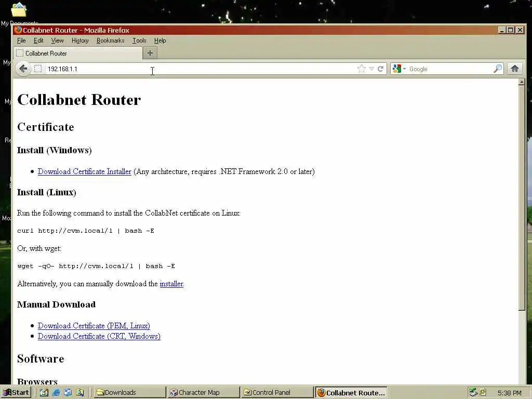This screenshot has width=532, height=399.
Task: Click the Collabnet Router page heading
Action: pos(79,100)
